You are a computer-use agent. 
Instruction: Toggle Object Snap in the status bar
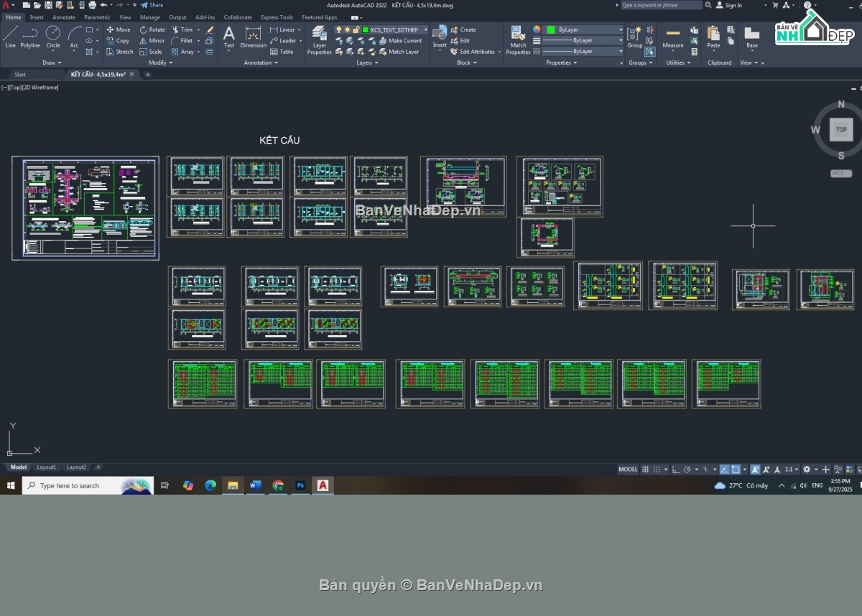point(736,469)
